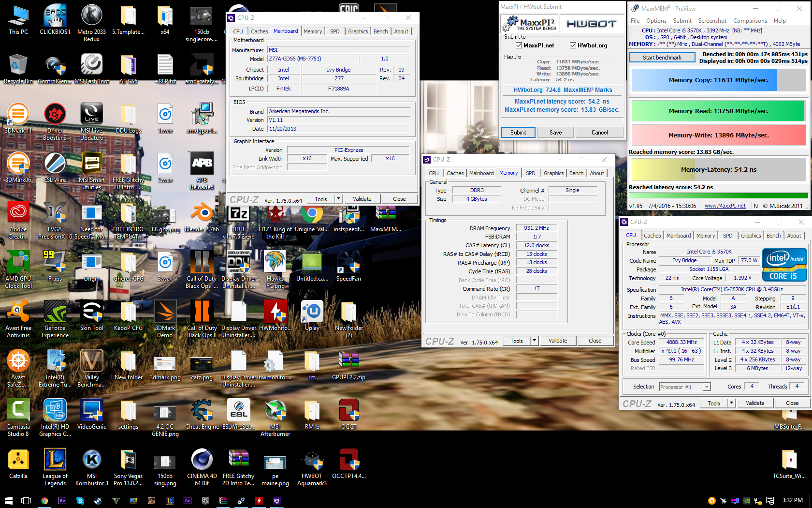This screenshot has width=812, height=508.
Task: Click Submit in the HWbot Submit dialog
Action: click(518, 133)
